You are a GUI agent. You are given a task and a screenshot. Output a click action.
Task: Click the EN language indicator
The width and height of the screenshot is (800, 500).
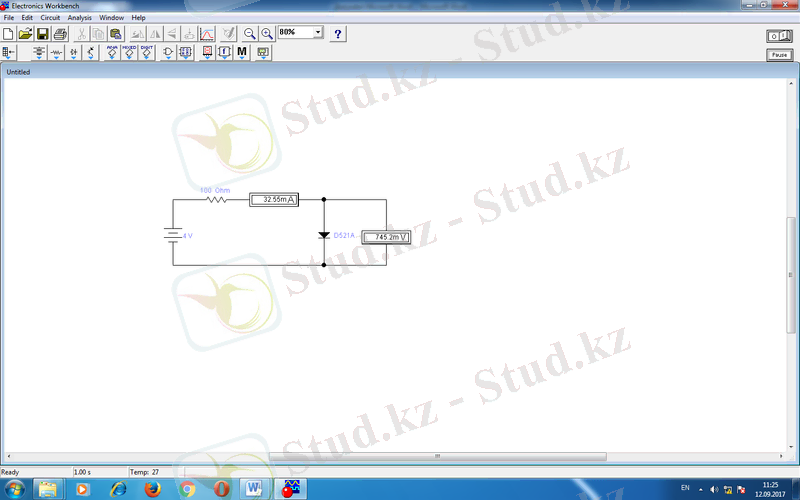685,488
